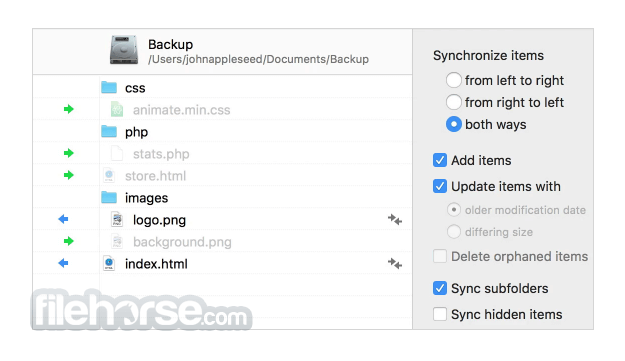Viewport: 625px width, 361px height.
Task: Select 'from right to left' sync direction
Action: click(x=454, y=102)
